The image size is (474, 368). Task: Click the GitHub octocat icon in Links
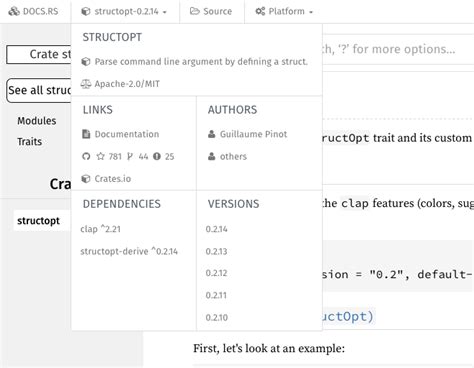tap(86, 156)
